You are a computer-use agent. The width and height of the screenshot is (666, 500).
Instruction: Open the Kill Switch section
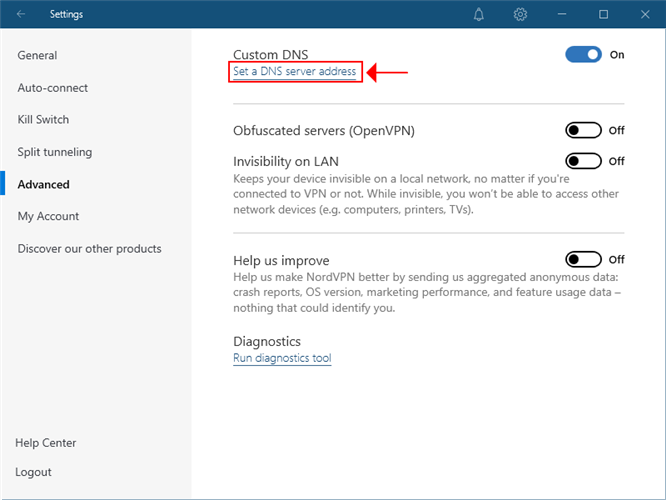pos(43,120)
